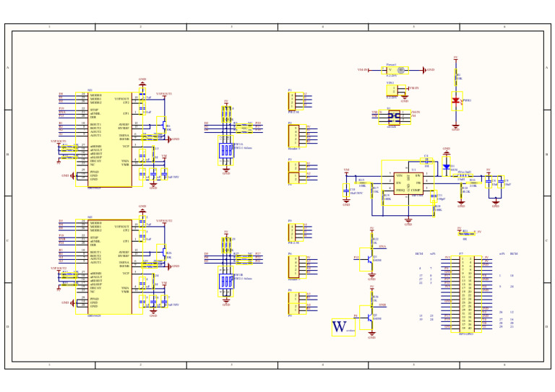
Task: Select the P7 RPi GPIO 40-pin header
Action: click(466, 294)
